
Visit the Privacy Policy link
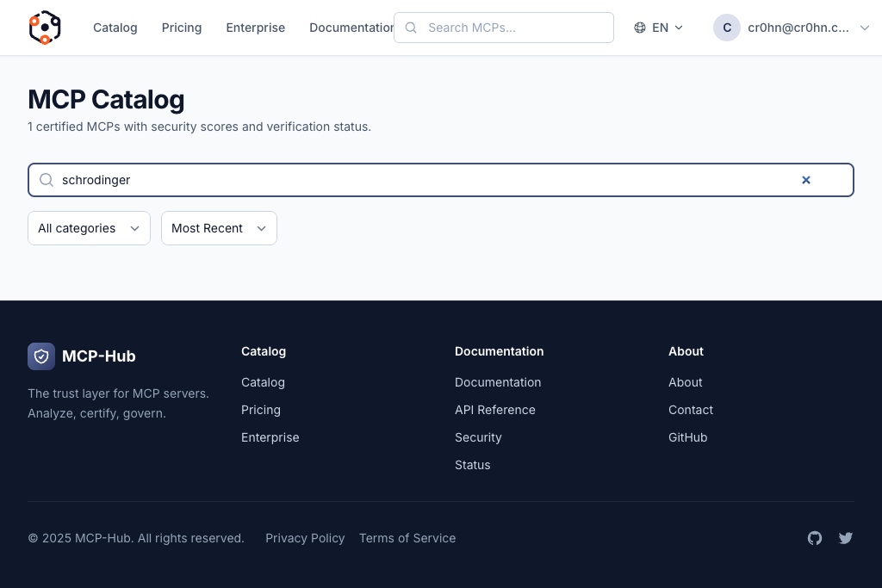coord(305,538)
